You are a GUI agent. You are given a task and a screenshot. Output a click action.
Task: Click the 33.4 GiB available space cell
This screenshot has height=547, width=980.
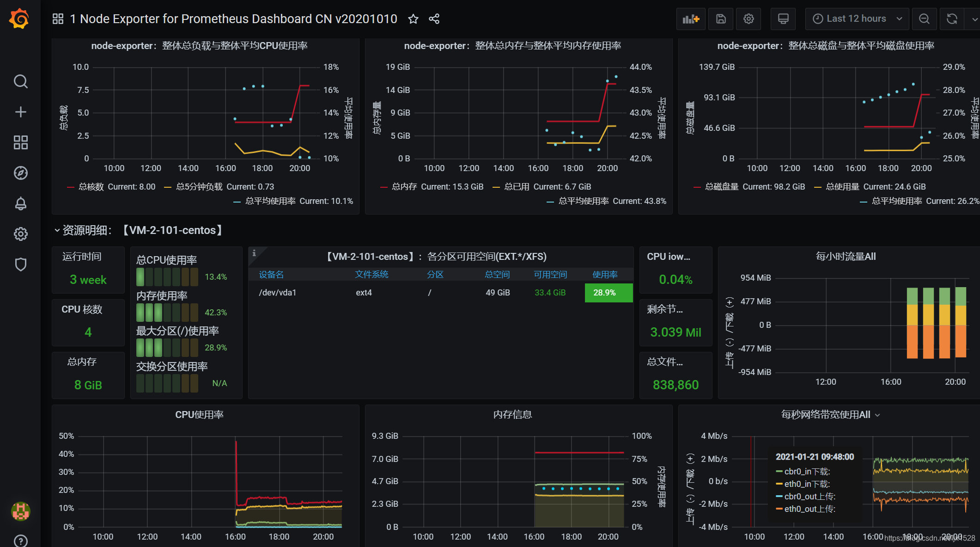(550, 293)
